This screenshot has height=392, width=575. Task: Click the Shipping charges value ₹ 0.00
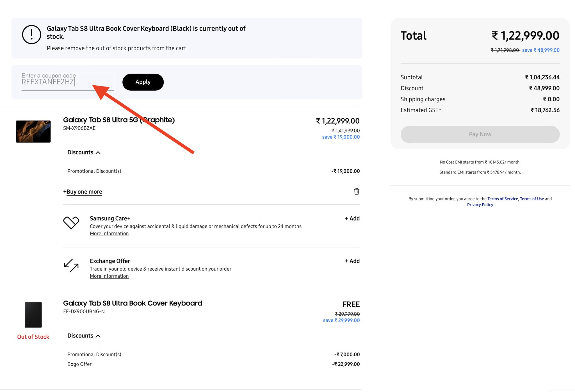[x=551, y=99]
